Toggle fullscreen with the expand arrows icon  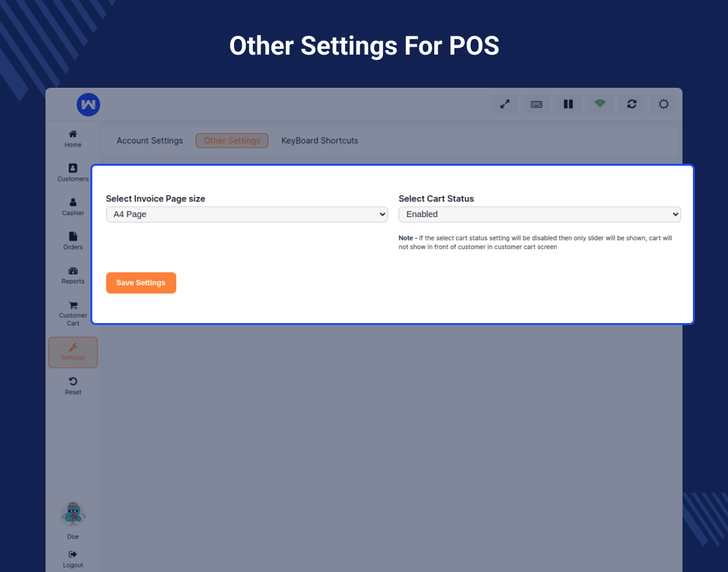[x=505, y=104]
